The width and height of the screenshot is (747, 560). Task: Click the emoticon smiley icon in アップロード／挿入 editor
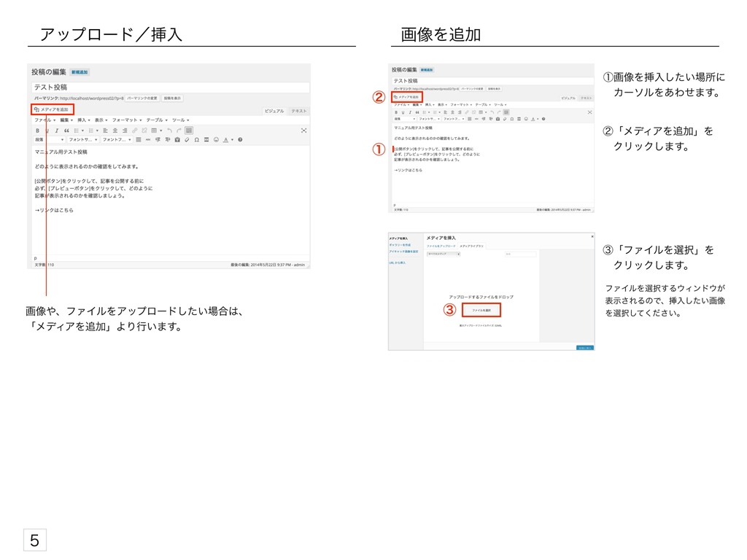click(215, 139)
